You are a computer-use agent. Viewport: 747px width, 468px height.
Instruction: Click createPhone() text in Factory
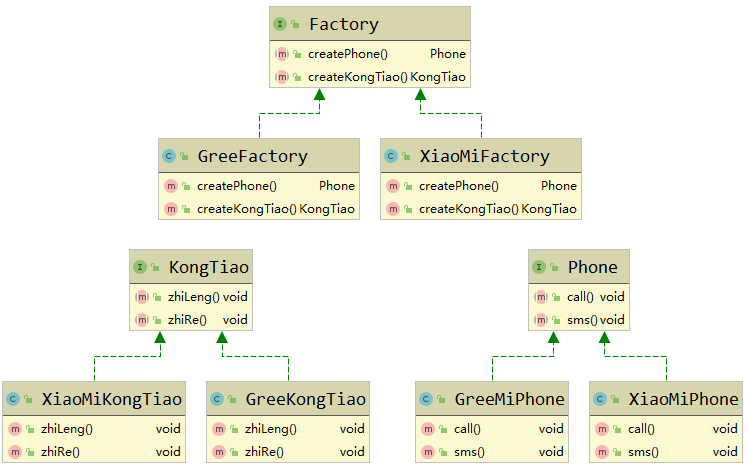pyautogui.click(x=348, y=54)
